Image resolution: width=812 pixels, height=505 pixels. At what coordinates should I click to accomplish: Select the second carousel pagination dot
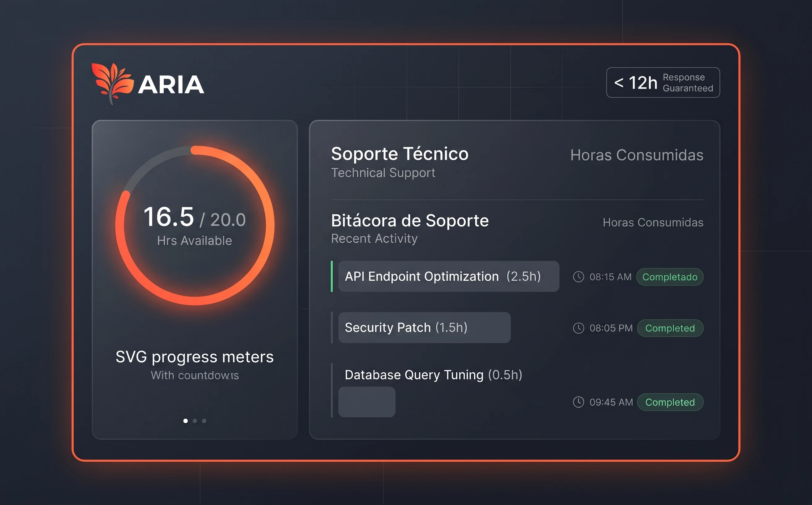(x=195, y=421)
